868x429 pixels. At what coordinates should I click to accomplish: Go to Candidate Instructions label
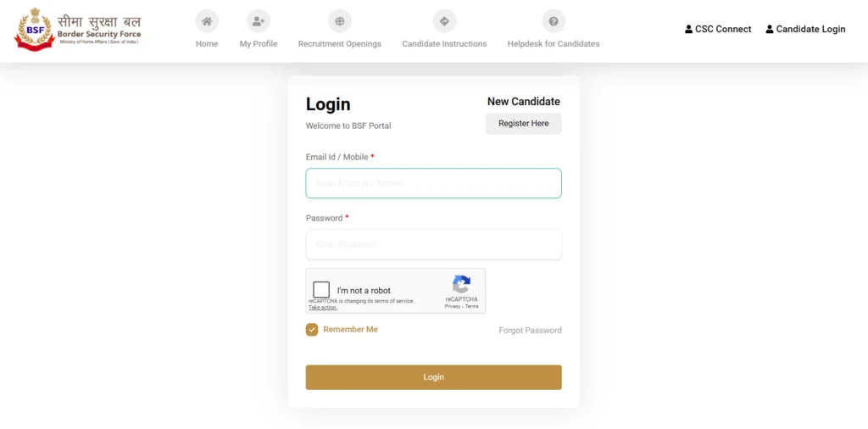coord(444,43)
